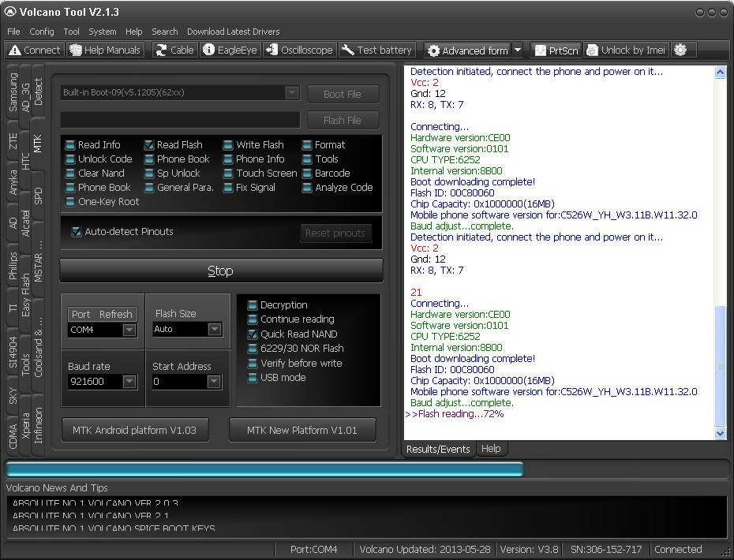Click the Boot File button
Image resolution: width=734 pixels, height=560 pixels.
tap(343, 94)
